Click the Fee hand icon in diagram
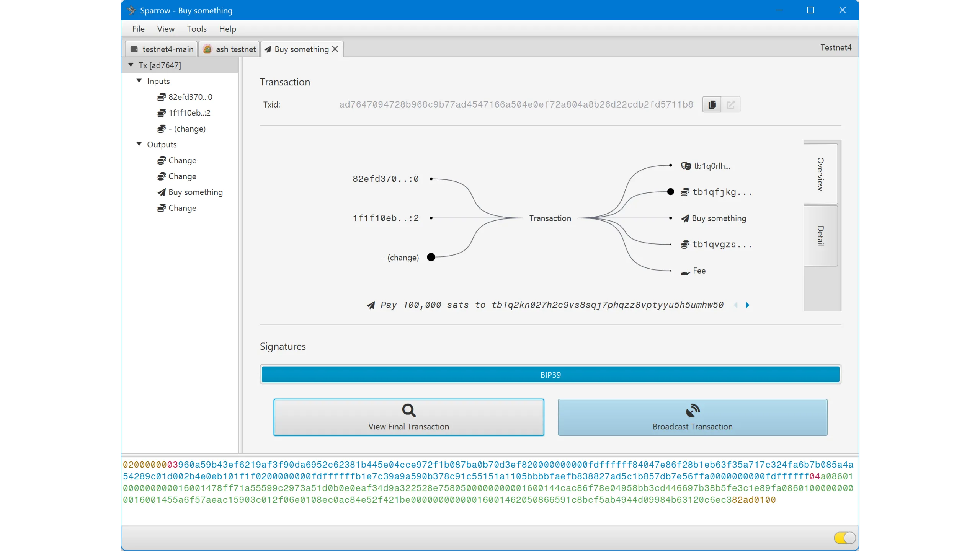This screenshot has width=980, height=551. coord(685,272)
